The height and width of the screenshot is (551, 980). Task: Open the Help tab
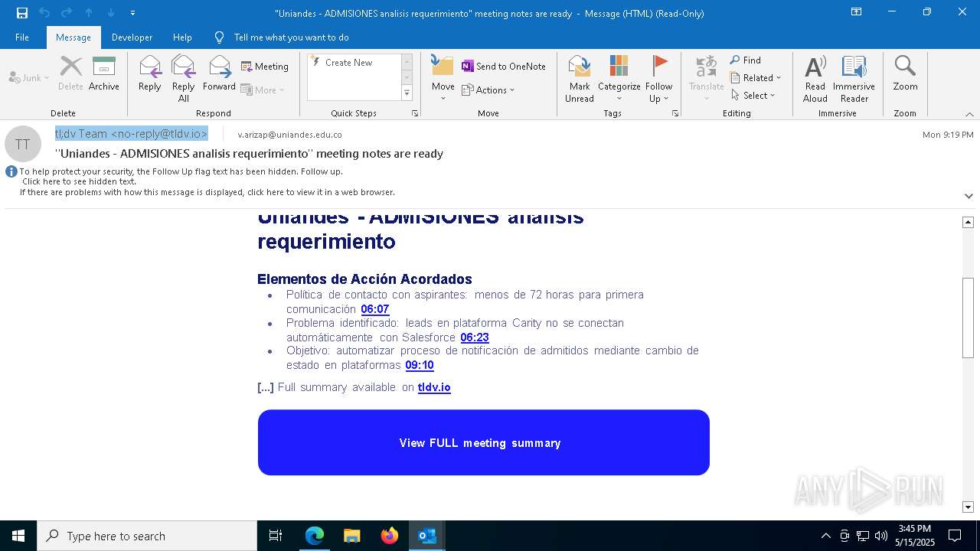pyautogui.click(x=182, y=37)
